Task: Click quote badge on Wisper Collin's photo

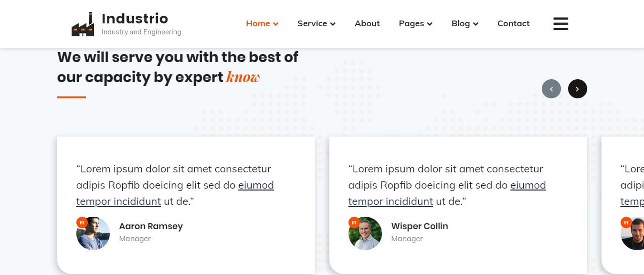Action: (354, 222)
